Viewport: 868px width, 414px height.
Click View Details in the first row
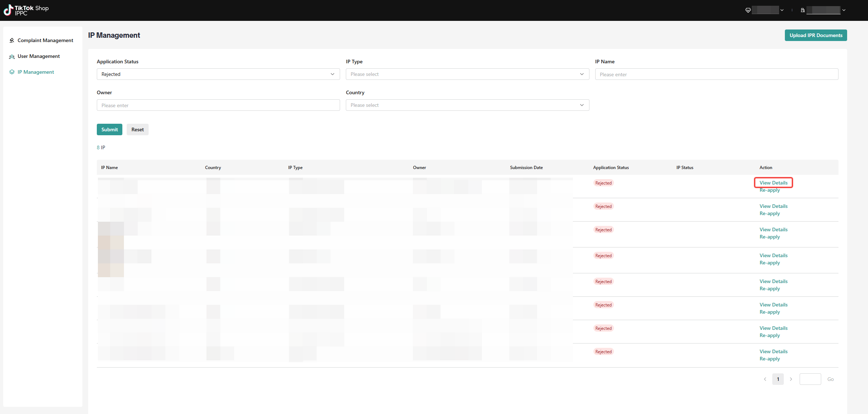click(773, 183)
